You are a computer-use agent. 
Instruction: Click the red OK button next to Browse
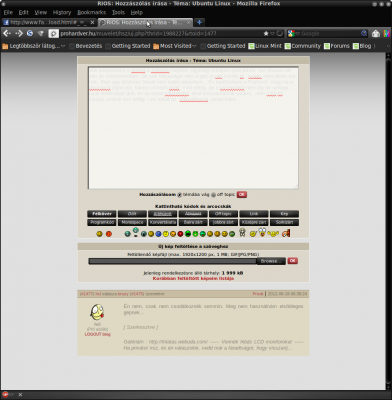click(x=293, y=261)
